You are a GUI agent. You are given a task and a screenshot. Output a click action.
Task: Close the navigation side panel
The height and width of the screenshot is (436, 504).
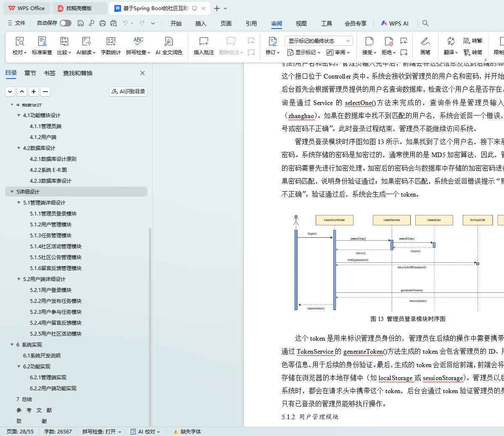(142, 73)
